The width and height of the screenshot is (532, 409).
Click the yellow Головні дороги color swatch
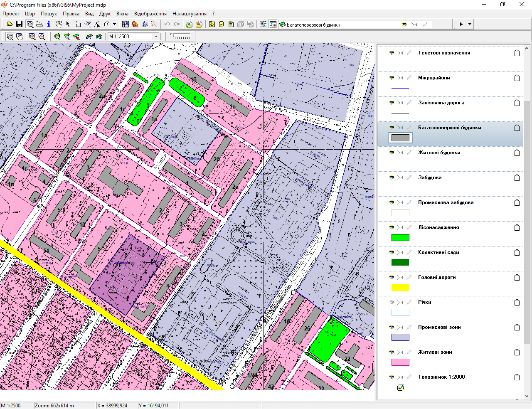point(400,287)
